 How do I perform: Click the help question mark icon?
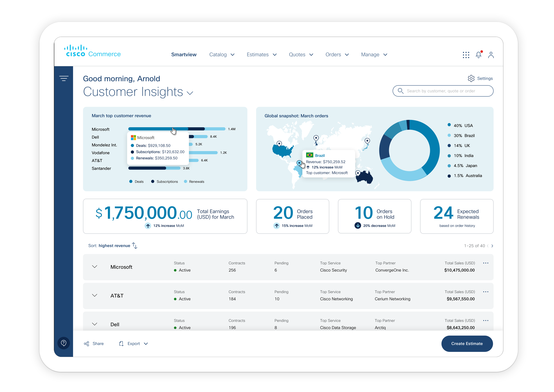[63, 343]
